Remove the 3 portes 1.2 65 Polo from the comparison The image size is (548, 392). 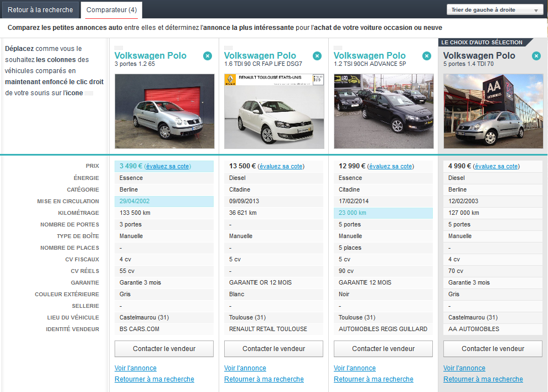click(208, 56)
